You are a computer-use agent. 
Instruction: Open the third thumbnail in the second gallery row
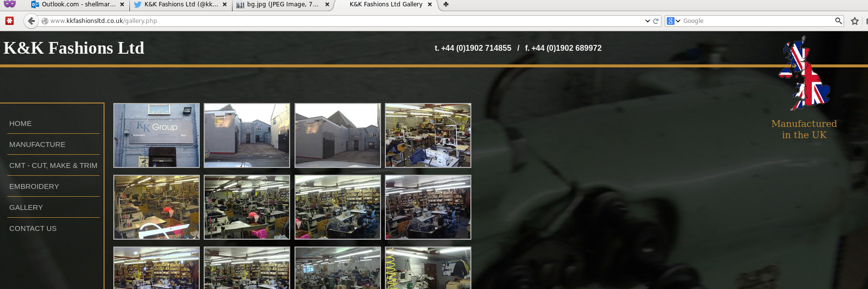338,207
